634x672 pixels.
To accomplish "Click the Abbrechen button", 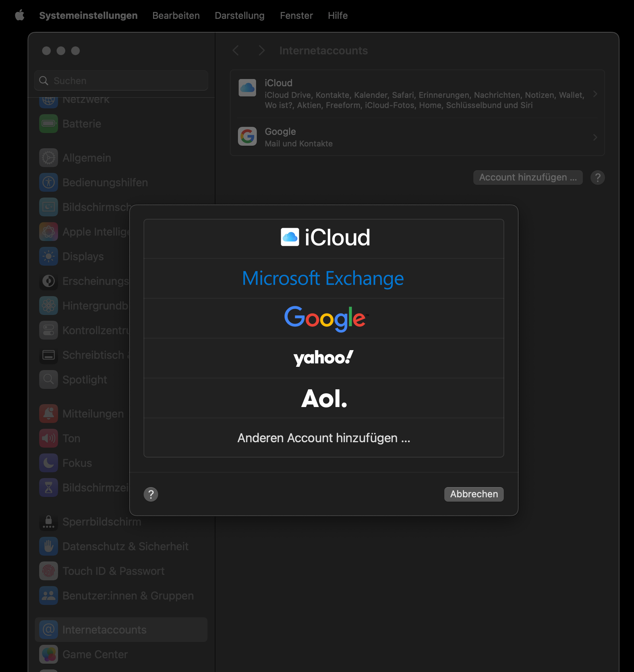I will pos(474,494).
